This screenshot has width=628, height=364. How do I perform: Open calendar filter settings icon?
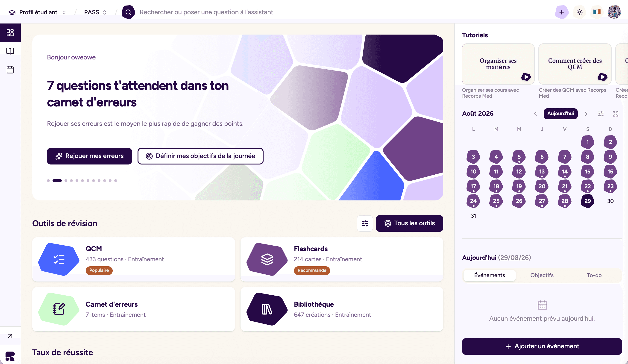(x=601, y=114)
